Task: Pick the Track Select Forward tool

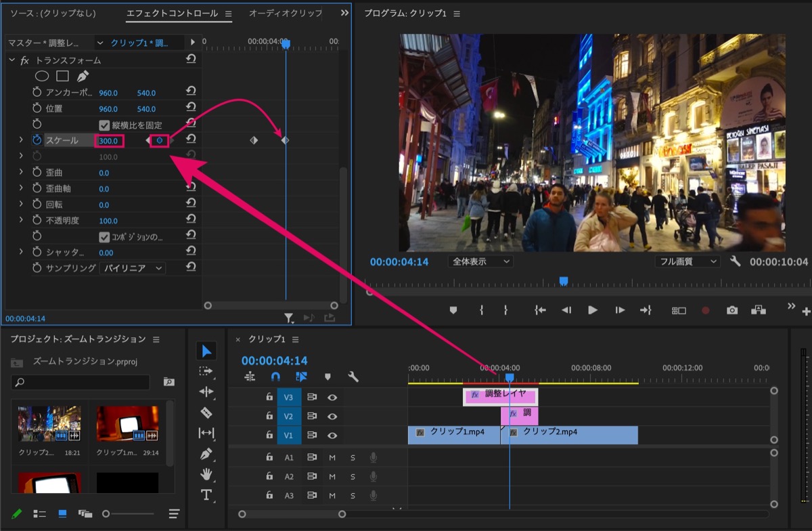Action: [206, 371]
